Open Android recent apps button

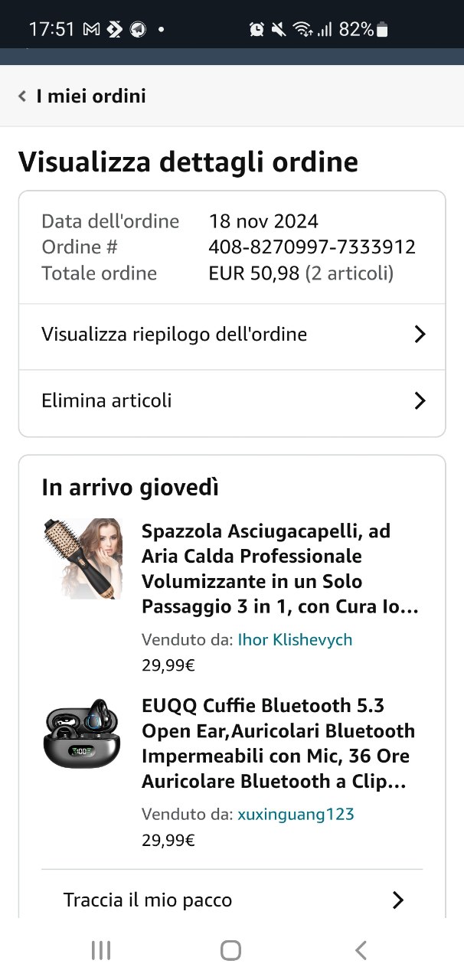click(x=101, y=950)
